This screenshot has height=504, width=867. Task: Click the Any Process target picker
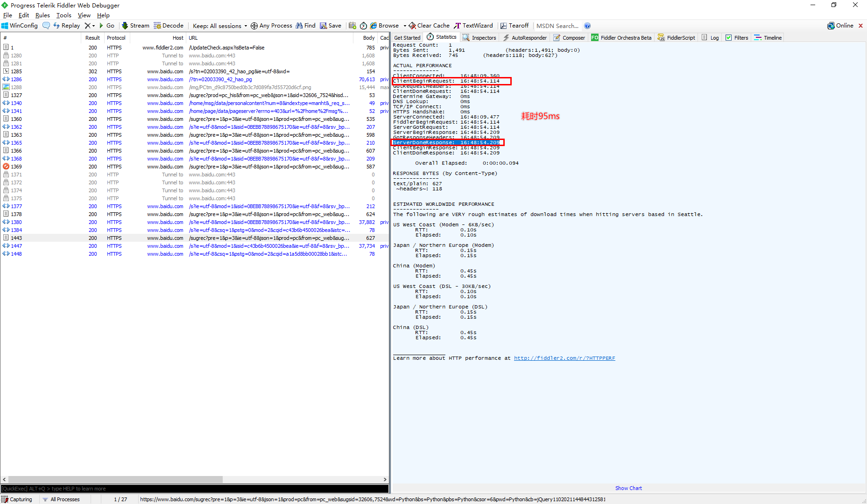271,26
